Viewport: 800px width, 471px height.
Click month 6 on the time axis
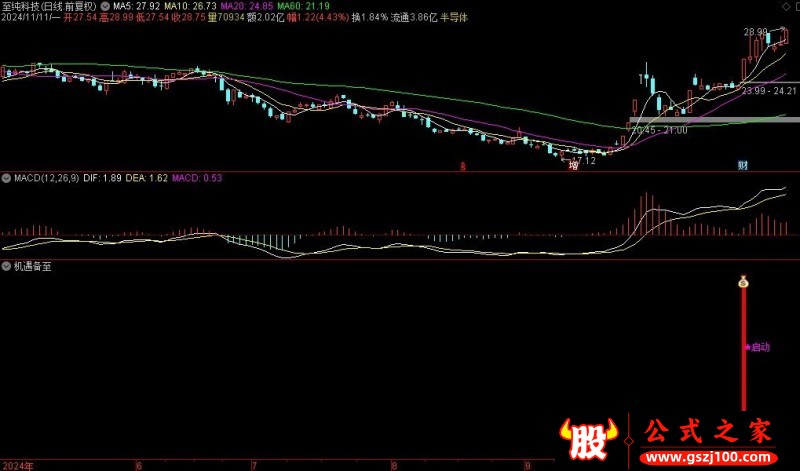tap(138, 466)
